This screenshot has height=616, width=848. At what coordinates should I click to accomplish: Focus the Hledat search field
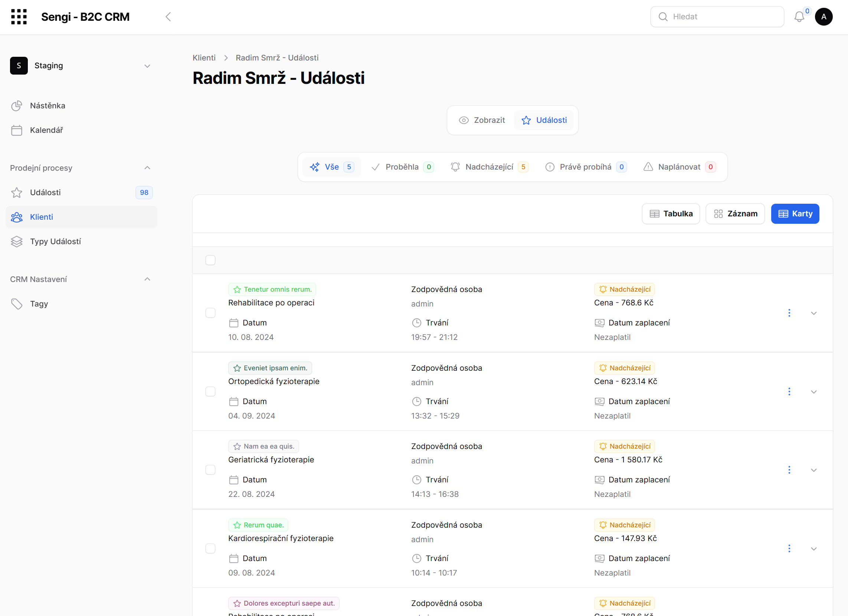[717, 17]
